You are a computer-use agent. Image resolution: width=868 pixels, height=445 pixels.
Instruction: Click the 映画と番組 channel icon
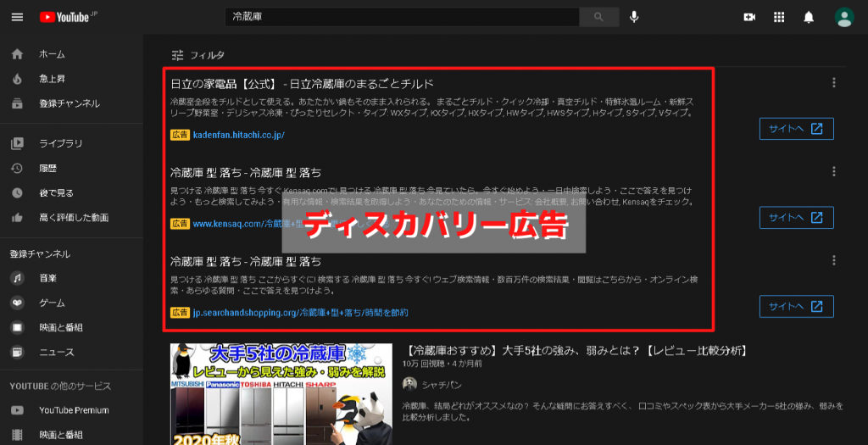click(x=17, y=328)
